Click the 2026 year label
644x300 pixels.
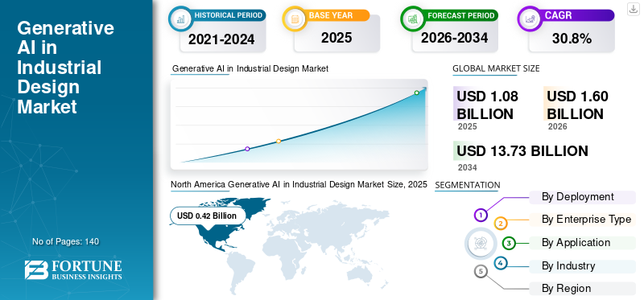pos(557,126)
